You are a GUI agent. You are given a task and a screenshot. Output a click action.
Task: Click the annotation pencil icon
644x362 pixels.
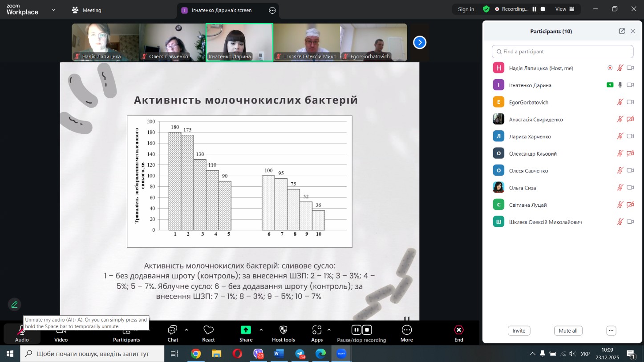[x=15, y=305]
